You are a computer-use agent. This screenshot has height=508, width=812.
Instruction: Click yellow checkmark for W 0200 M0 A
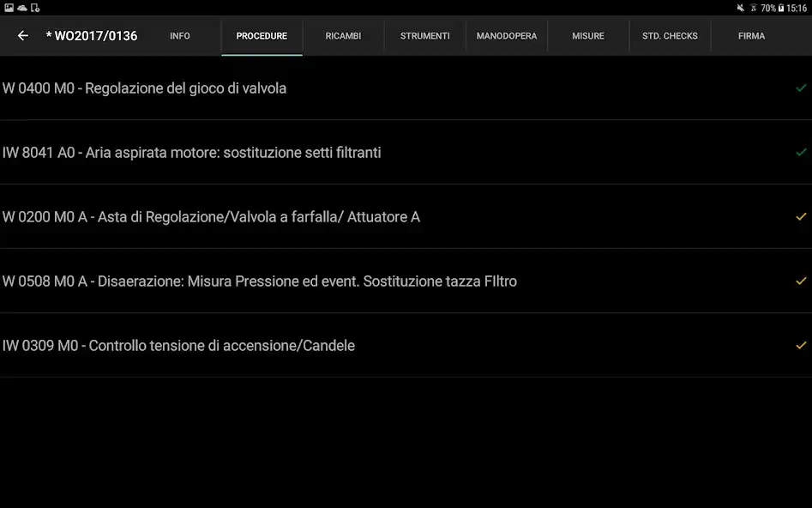[x=801, y=217]
